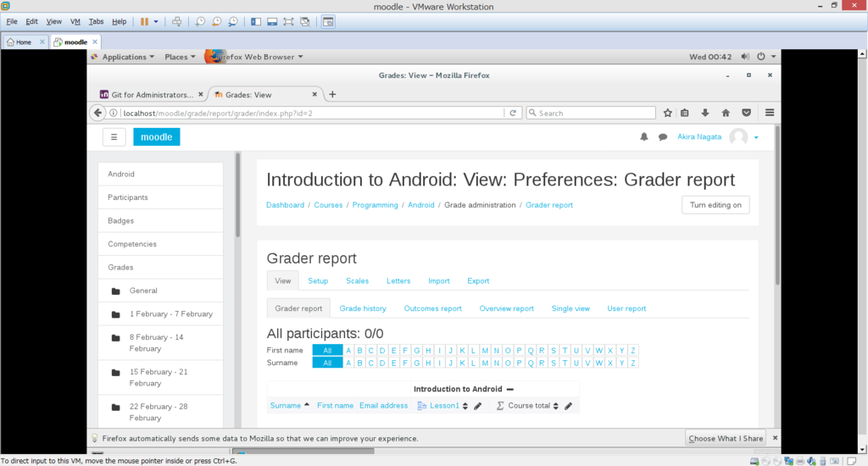Open the Single view tab
The width and height of the screenshot is (868, 466).
[x=570, y=308]
